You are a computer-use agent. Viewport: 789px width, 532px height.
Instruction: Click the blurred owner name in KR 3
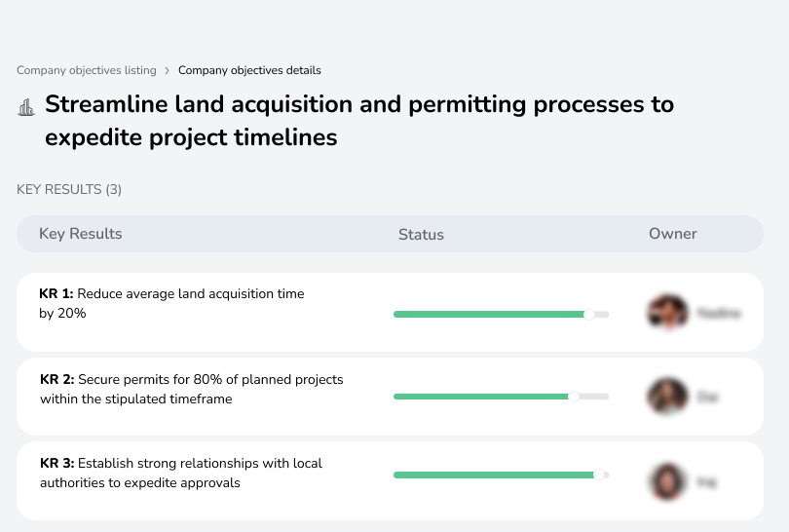(x=706, y=482)
